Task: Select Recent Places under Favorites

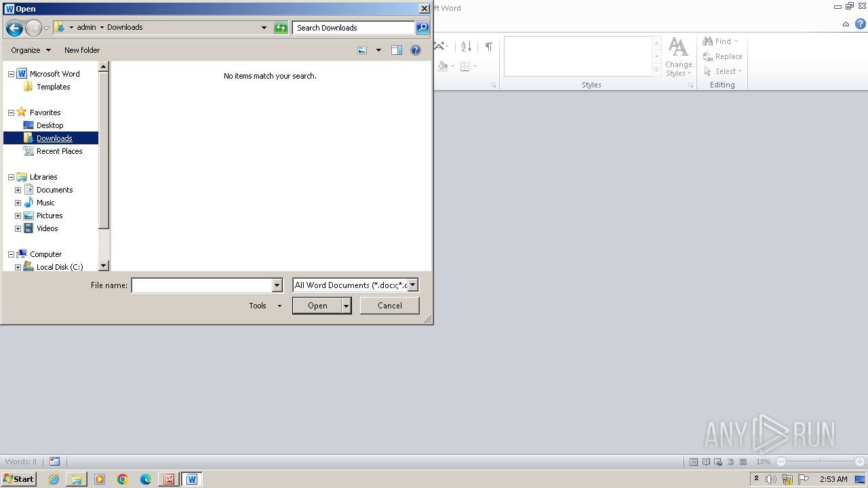Action: (60, 151)
